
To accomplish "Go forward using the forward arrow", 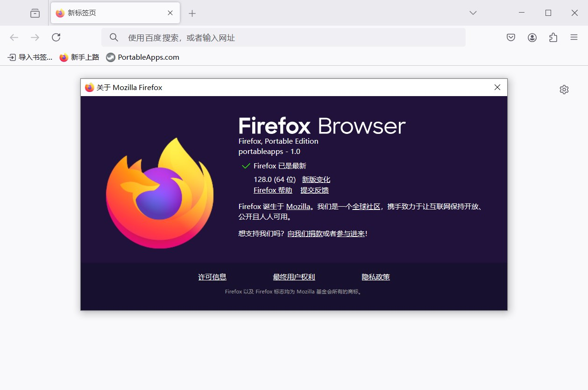I will 35,37.
